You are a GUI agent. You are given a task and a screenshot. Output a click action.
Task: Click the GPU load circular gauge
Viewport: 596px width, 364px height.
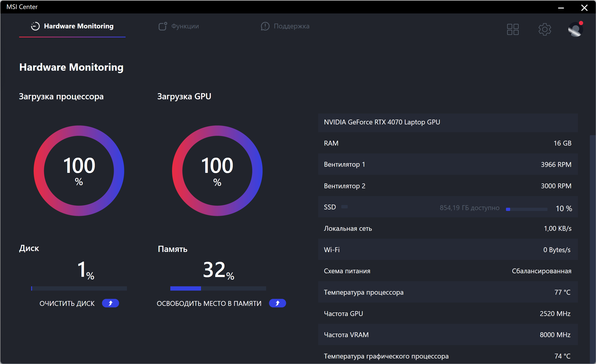(x=217, y=170)
